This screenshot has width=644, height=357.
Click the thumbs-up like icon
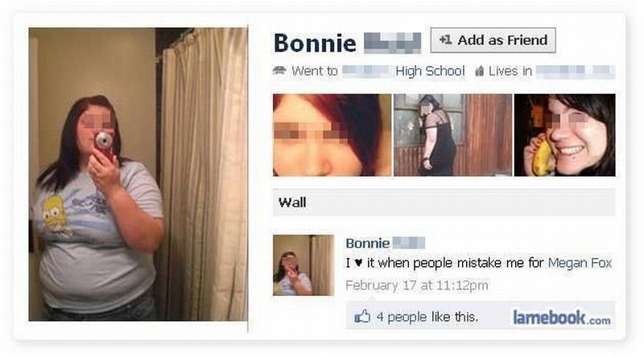[x=362, y=316]
